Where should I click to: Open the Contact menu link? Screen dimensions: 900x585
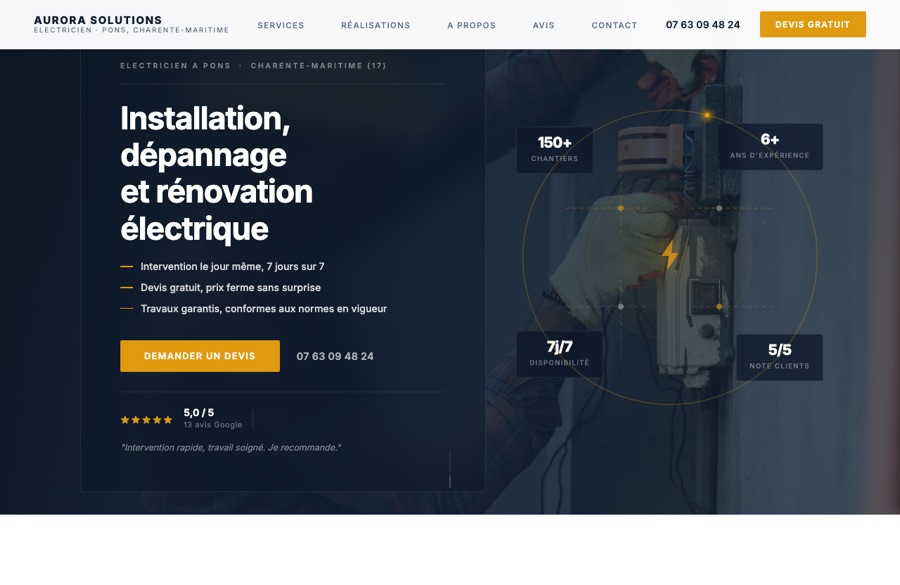coord(614,25)
